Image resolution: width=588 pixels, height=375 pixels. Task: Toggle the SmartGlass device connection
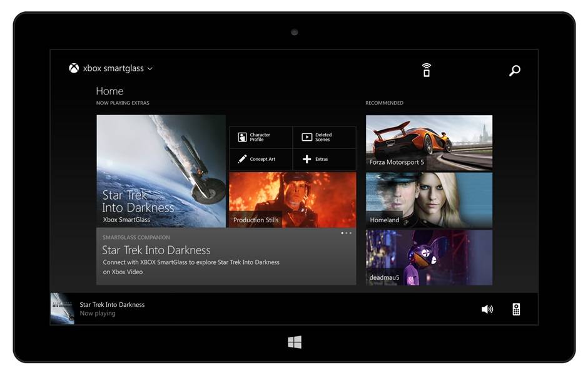pyautogui.click(x=426, y=71)
